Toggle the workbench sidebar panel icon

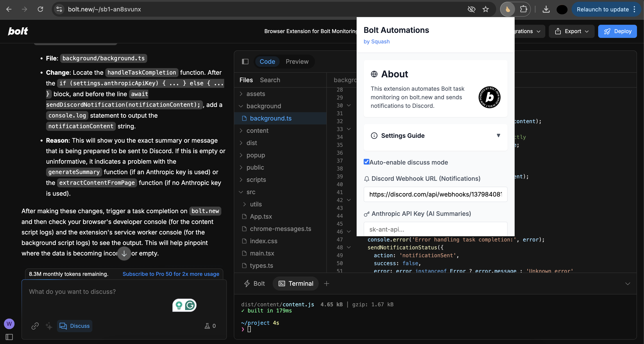pos(245,61)
